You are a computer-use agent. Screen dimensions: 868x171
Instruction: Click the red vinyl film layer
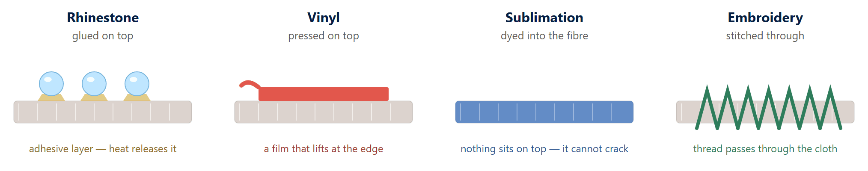point(324,94)
